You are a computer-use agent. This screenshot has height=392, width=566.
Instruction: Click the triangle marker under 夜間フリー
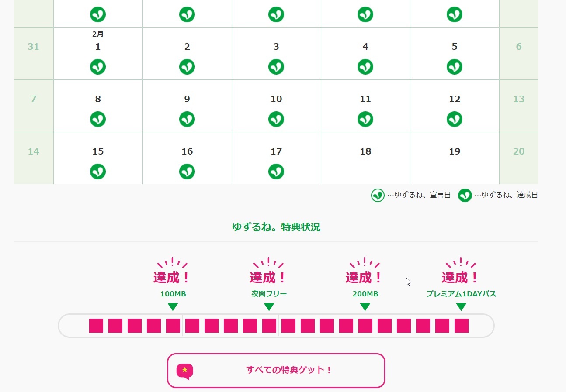click(269, 307)
